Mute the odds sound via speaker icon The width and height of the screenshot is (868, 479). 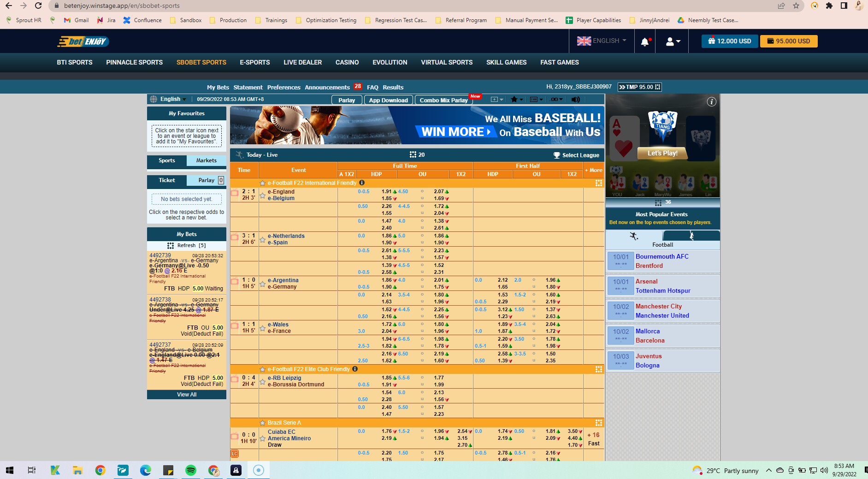coord(575,99)
